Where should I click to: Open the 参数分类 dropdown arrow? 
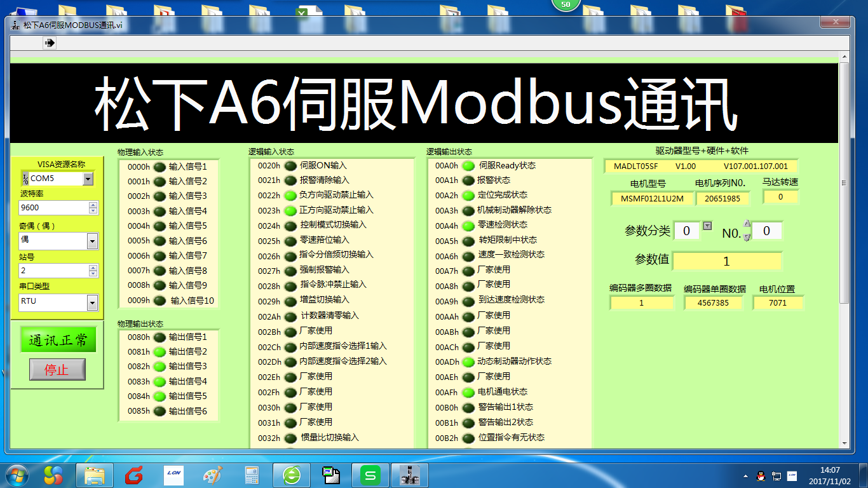(707, 226)
